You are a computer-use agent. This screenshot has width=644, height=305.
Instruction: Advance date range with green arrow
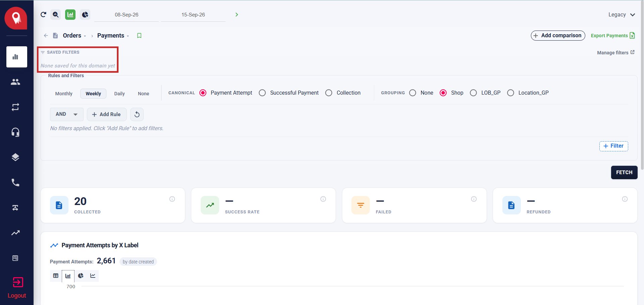click(237, 14)
